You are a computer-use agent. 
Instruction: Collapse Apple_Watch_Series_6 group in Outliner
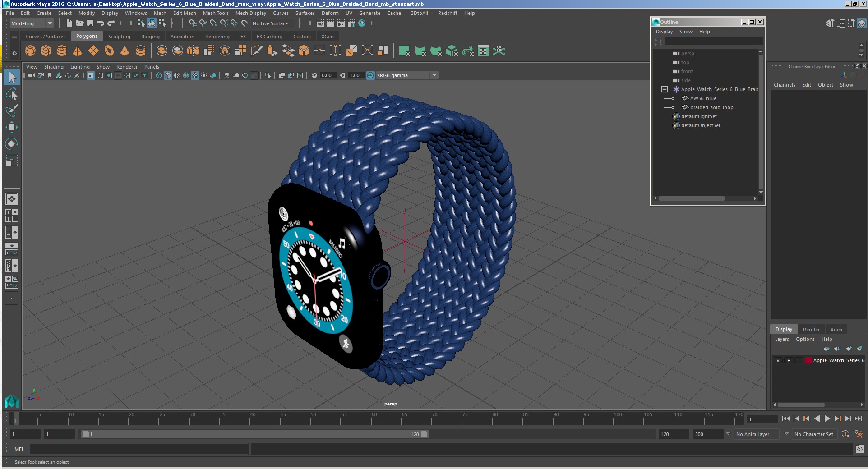click(x=665, y=89)
